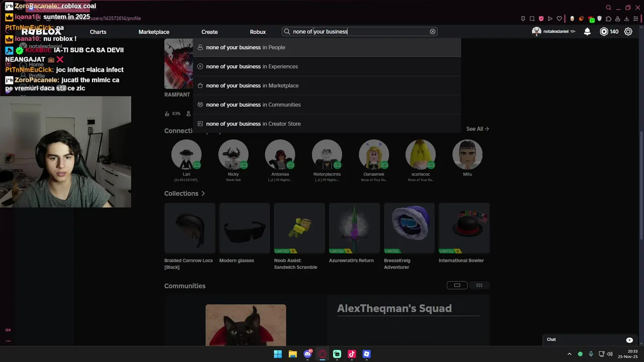Image resolution: width=644 pixels, height=362 pixels.
Task: Open Oanasmek's connection avatar
Action: (x=374, y=155)
